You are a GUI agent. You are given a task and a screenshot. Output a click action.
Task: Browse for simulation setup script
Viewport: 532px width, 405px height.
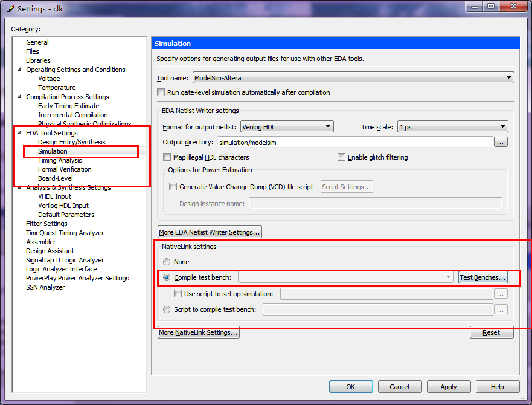point(501,294)
